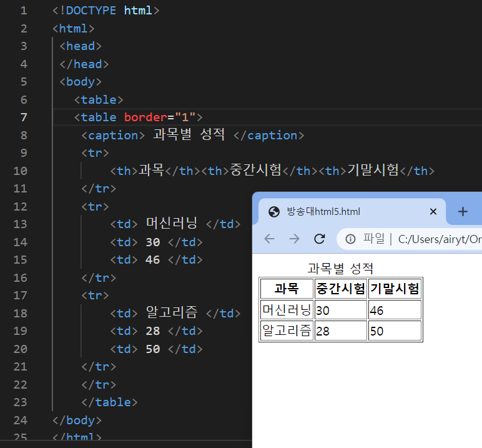This screenshot has width=482, height=448.
Task: Click the value 30 on code line 14
Action: tap(153, 242)
